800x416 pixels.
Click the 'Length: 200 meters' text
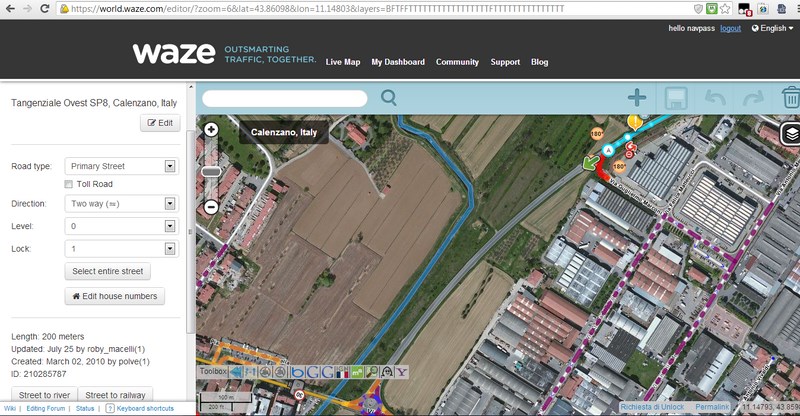[x=48, y=336]
